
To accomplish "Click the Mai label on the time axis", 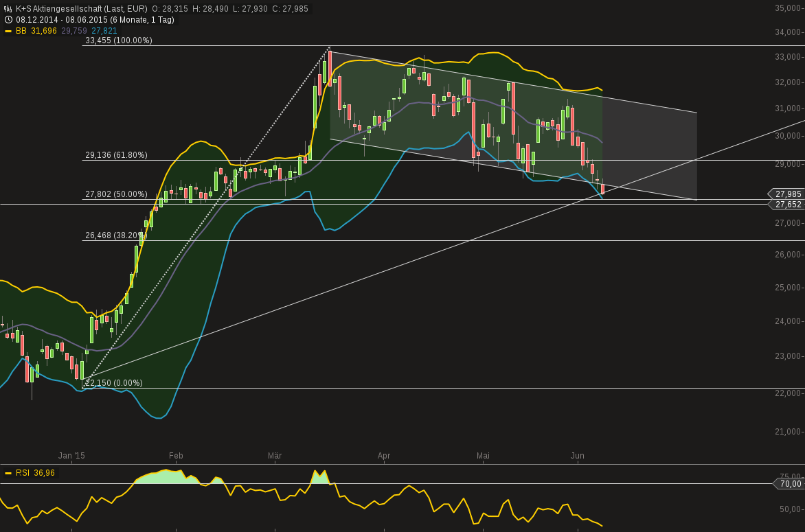I will point(483,456).
